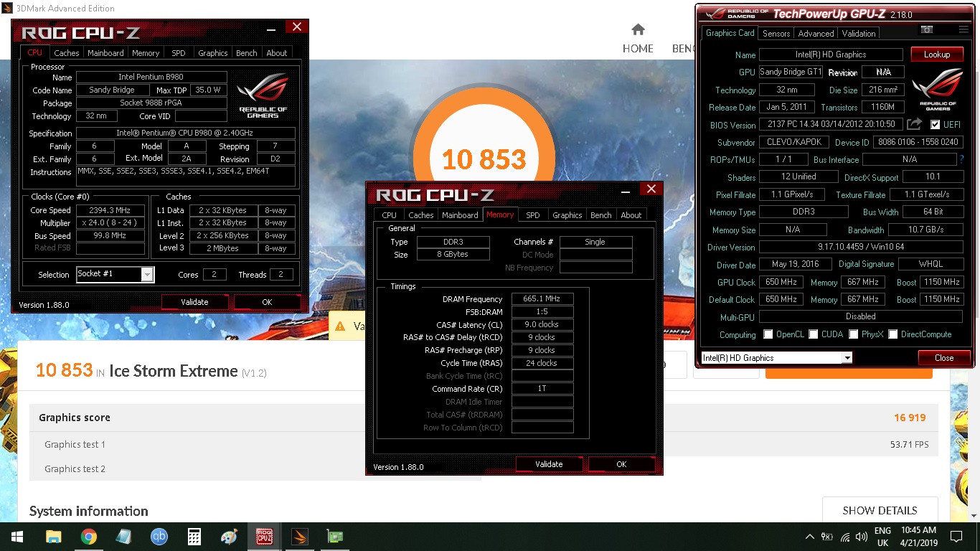Click the GPU-Z Republic of Gamers title logo

[736, 14]
